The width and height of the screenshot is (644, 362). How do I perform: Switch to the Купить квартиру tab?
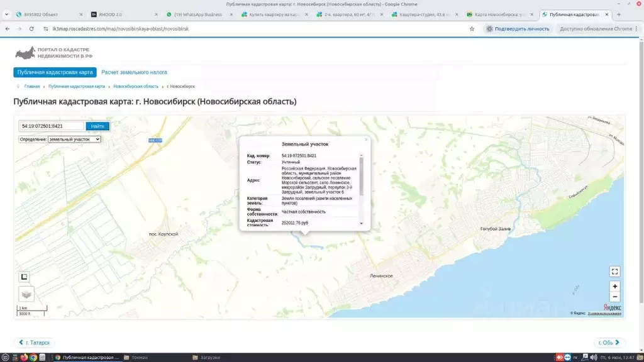coord(274,14)
